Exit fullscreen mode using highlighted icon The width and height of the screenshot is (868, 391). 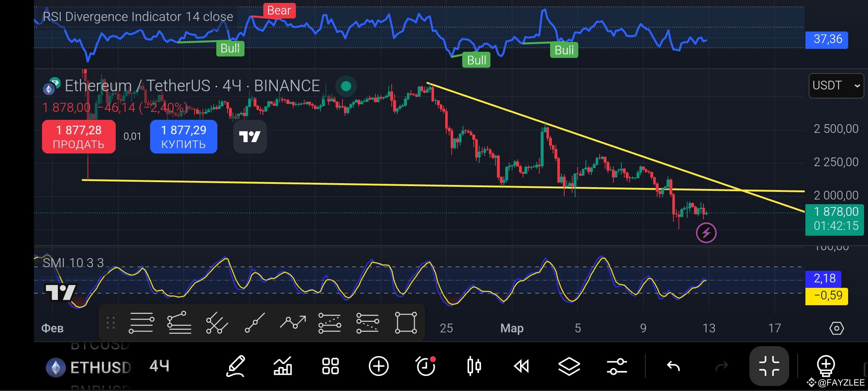tap(769, 367)
